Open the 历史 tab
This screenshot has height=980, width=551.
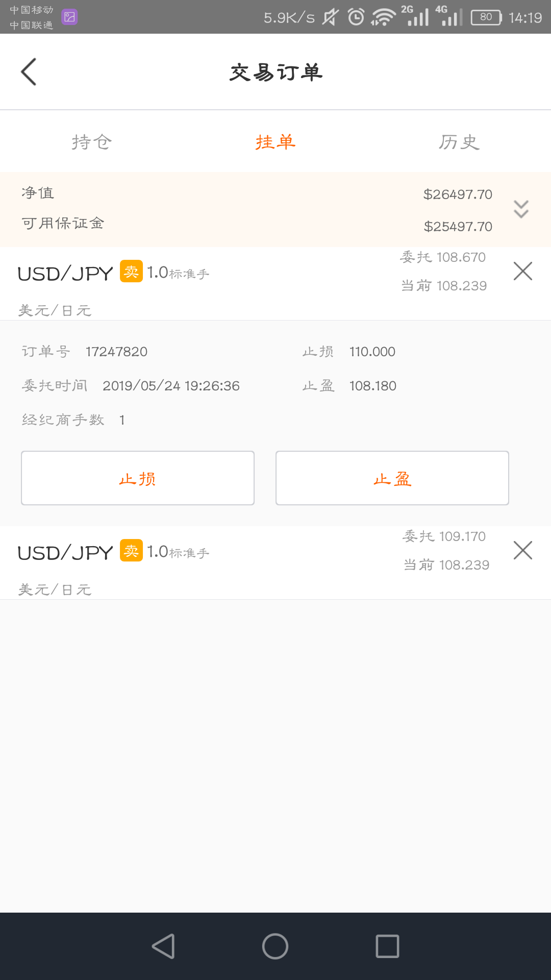[459, 142]
